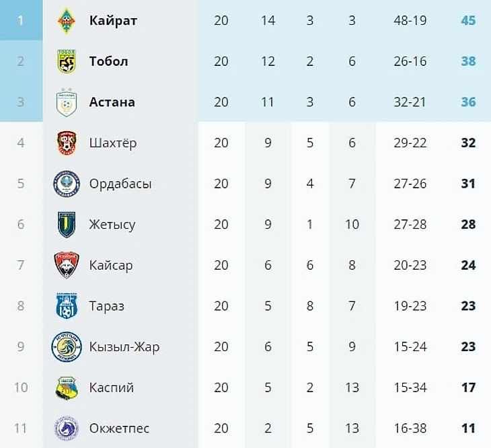Click the Тараз club crest

point(67,306)
